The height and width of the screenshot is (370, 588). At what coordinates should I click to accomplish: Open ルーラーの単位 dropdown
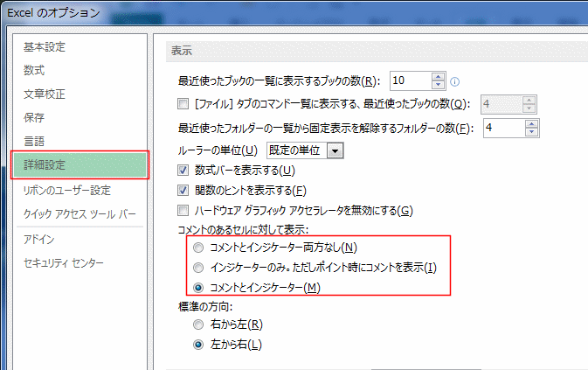(335, 150)
